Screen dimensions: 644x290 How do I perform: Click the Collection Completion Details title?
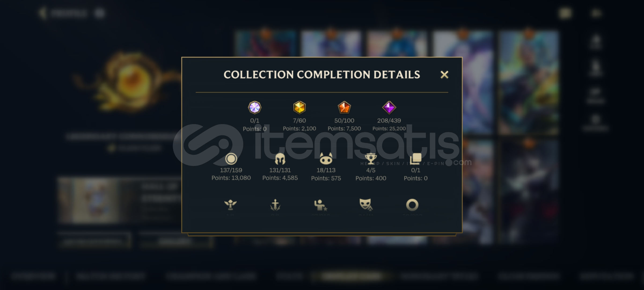pyautogui.click(x=322, y=75)
